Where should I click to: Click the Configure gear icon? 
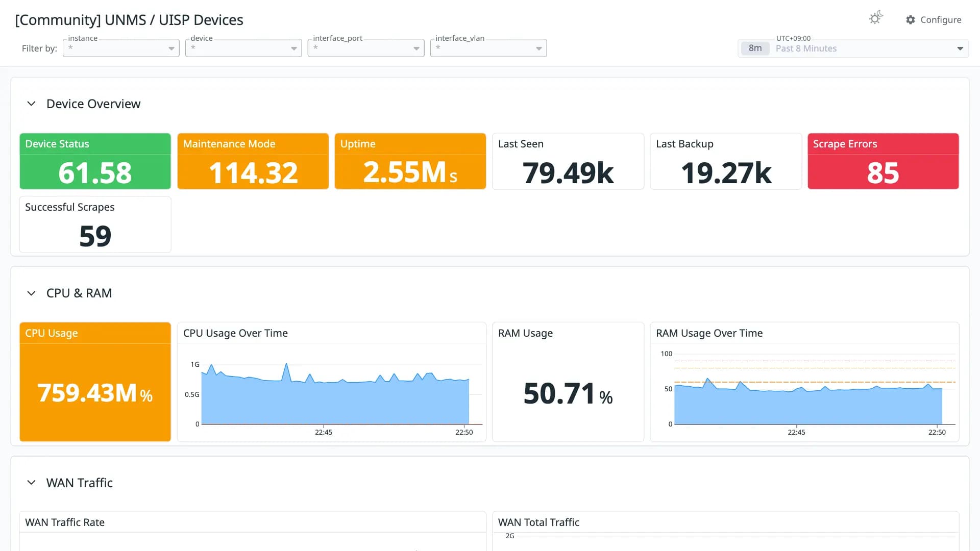click(x=911, y=19)
